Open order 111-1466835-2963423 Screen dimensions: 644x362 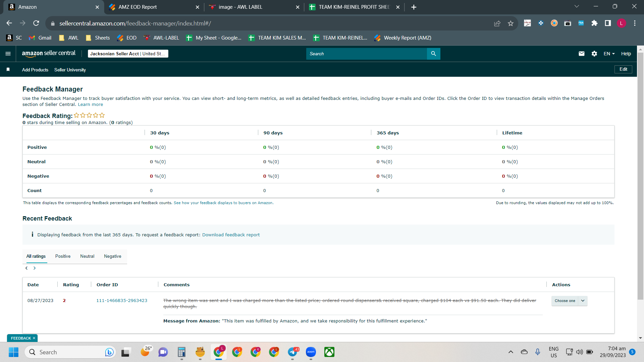click(x=122, y=300)
